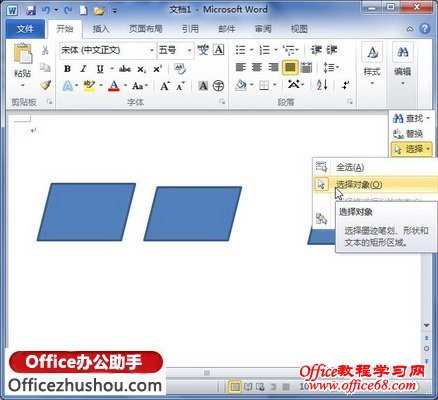Toggle superscript formatting

point(157,69)
